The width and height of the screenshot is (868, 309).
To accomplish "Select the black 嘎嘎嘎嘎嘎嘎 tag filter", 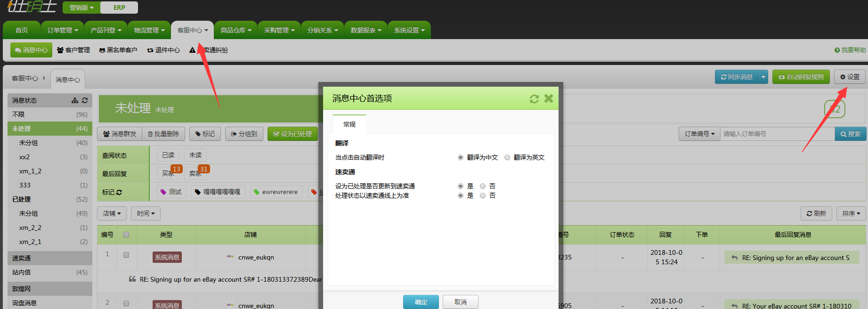I will 218,192.
